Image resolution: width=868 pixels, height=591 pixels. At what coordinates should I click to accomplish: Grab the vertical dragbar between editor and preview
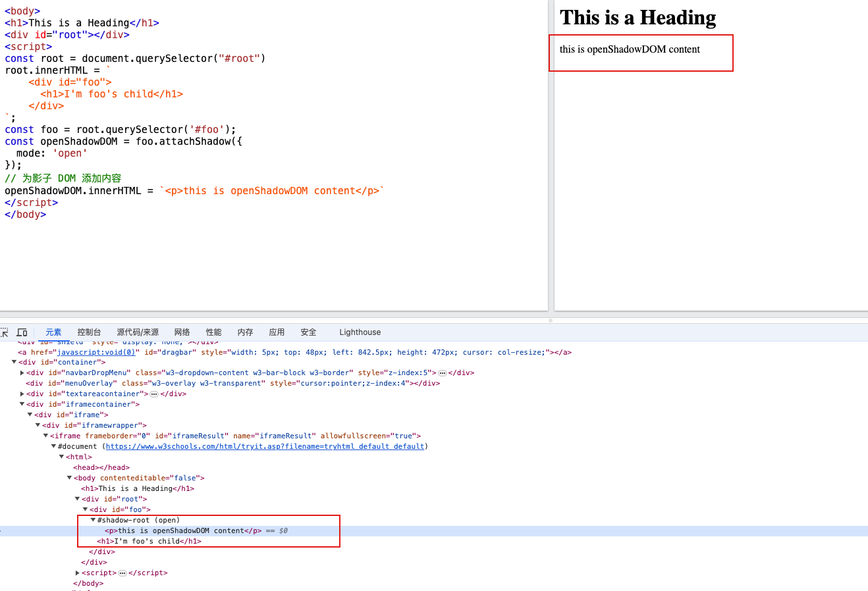click(x=551, y=155)
